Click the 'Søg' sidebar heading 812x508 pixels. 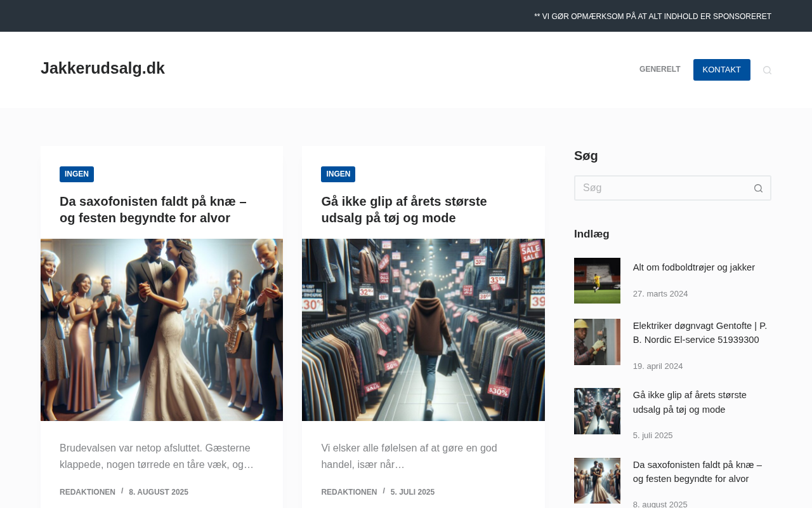[x=586, y=156]
